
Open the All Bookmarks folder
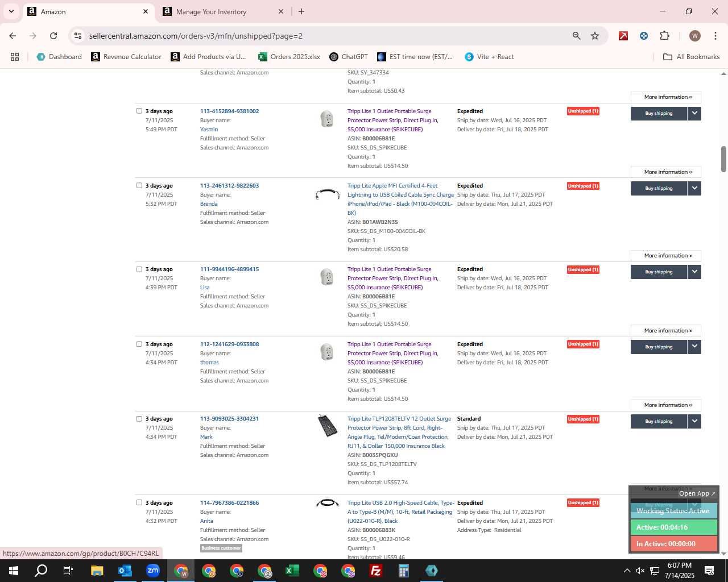tap(691, 57)
